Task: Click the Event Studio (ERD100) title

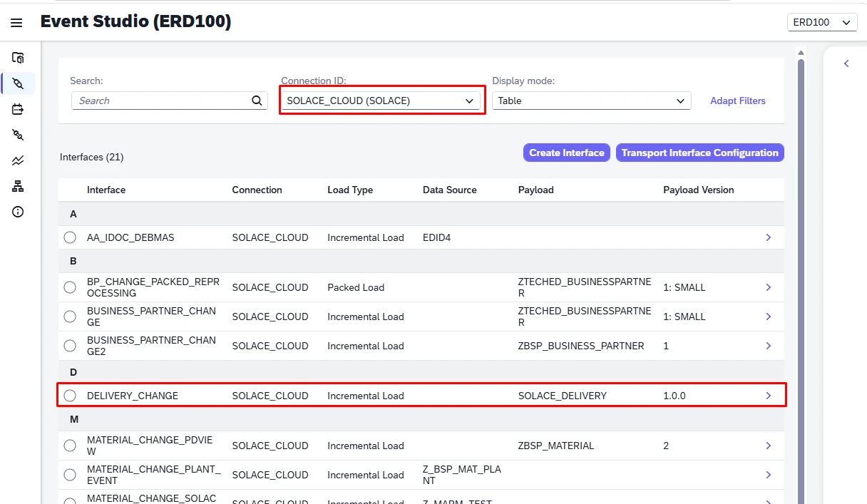Action: 135,21
